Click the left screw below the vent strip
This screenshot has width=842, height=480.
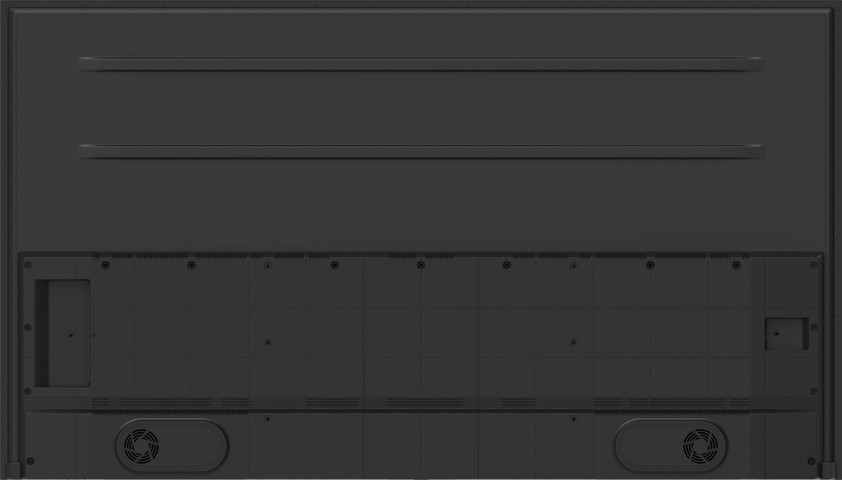pos(267,419)
